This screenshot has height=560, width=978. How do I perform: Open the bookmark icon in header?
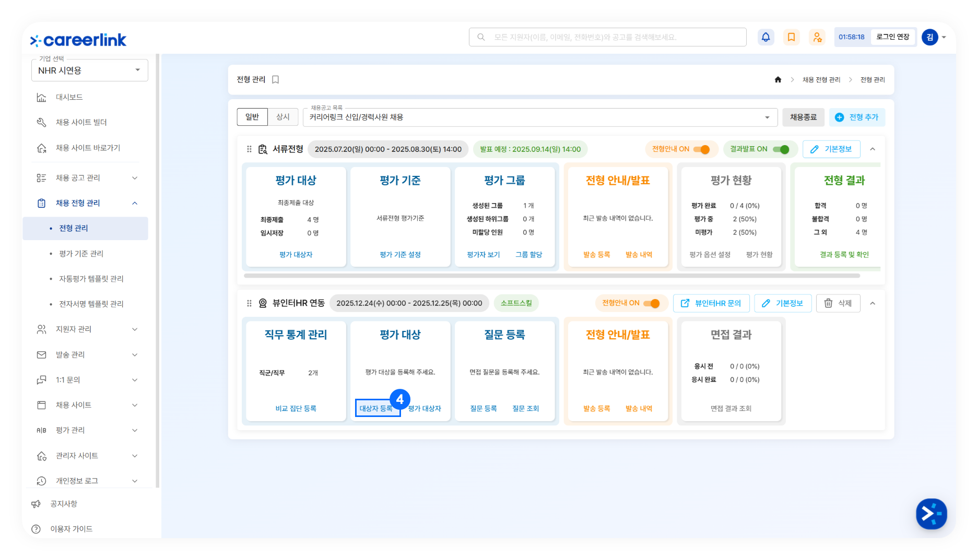791,37
